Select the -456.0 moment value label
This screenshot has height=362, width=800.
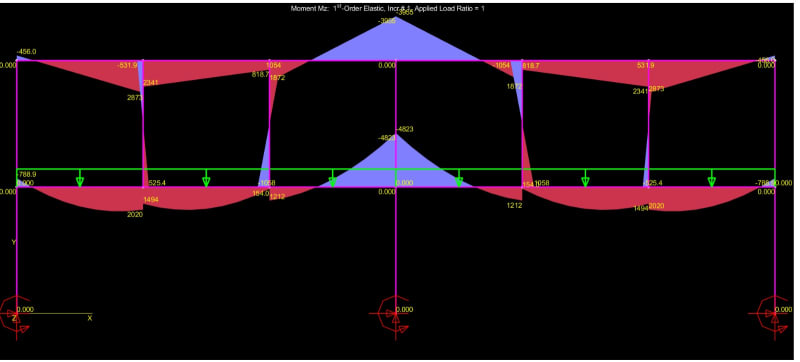tap(26, 52)
